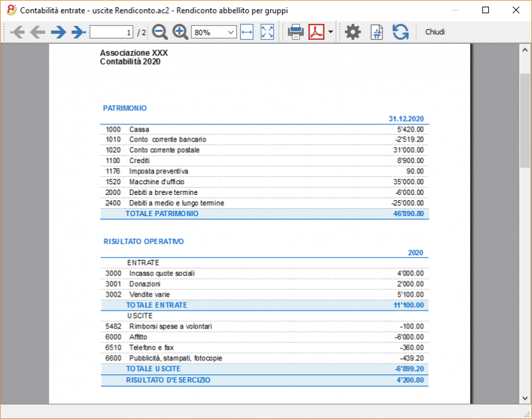This screenshot has height=419, width=532.
Task: Click the Banana app logo icon
Action: 11,10
